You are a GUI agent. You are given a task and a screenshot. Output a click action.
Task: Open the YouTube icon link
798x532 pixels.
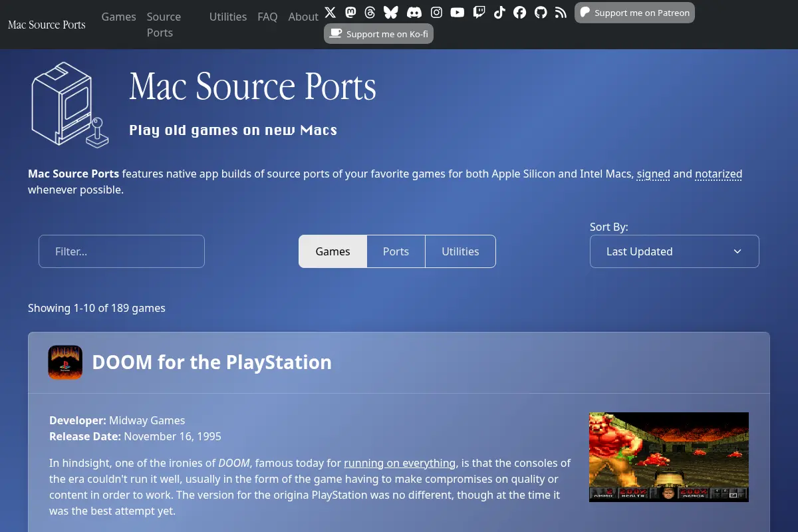click(458, 13)
